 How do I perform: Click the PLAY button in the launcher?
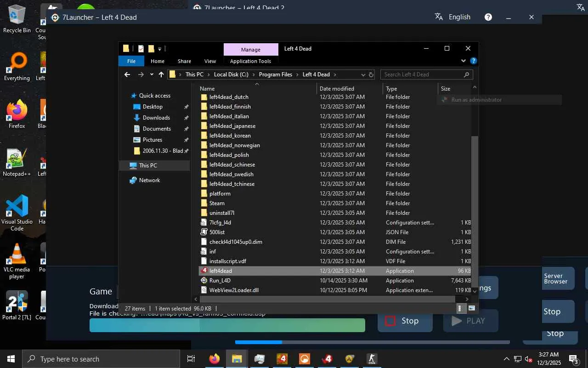click(470, 321)
